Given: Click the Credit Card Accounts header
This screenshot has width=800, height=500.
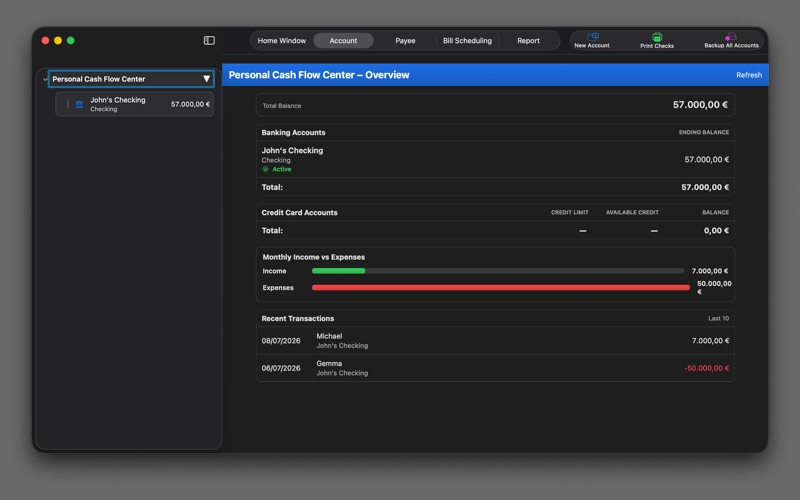Looking at the screenshot, I should pyautogui.click(x=299, y=213).
